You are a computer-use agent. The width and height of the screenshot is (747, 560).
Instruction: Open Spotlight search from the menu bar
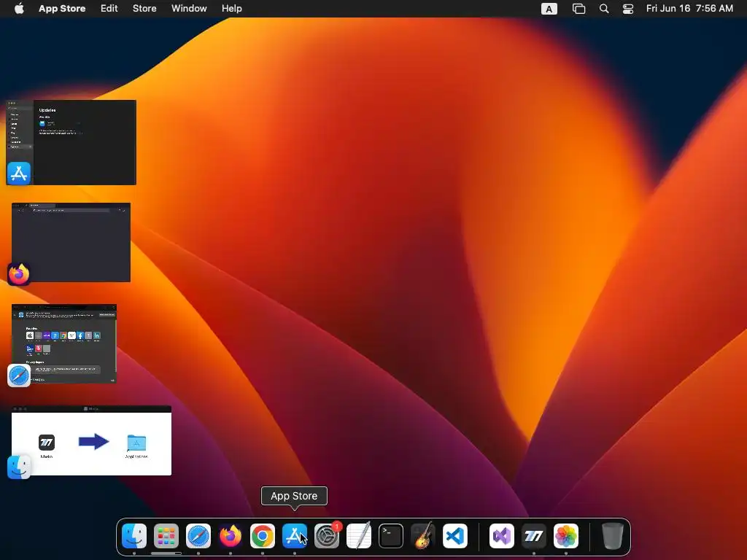[603, 9]
